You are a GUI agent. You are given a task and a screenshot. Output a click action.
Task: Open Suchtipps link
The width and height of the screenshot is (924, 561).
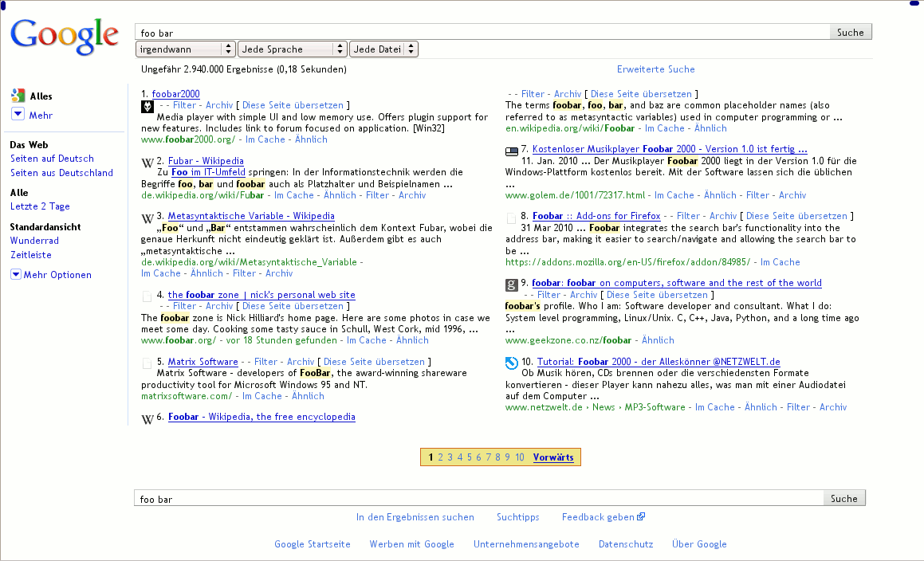[518, 517]
